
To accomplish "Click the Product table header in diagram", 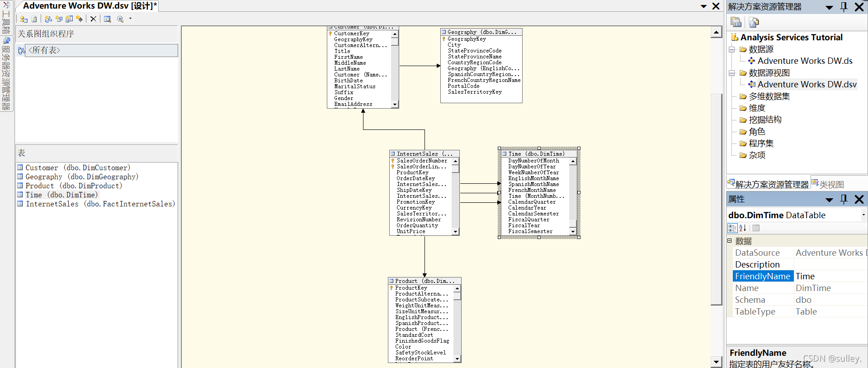I will 425,281.
